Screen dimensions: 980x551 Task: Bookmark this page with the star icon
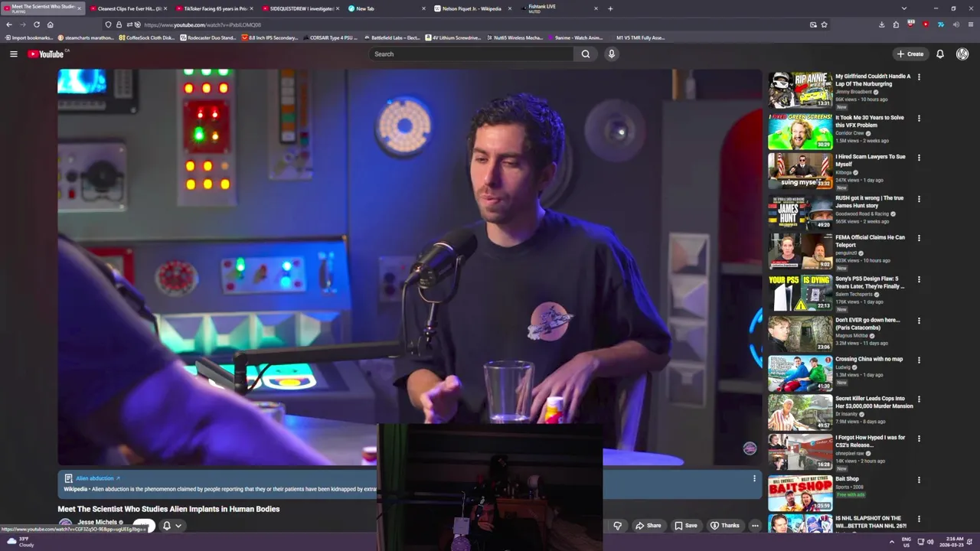coord(824,24)
